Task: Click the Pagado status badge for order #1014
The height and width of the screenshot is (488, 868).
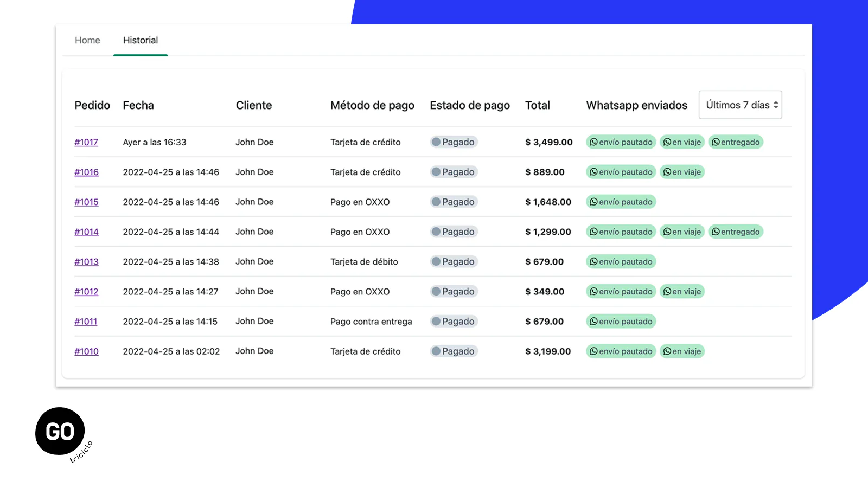Action: pos(454,232)
